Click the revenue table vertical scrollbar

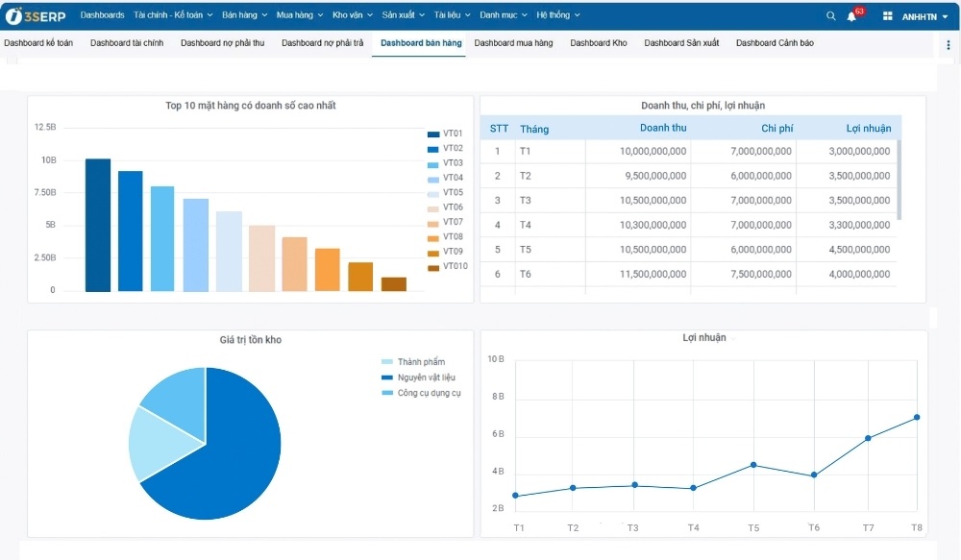(x=899, y=180)
